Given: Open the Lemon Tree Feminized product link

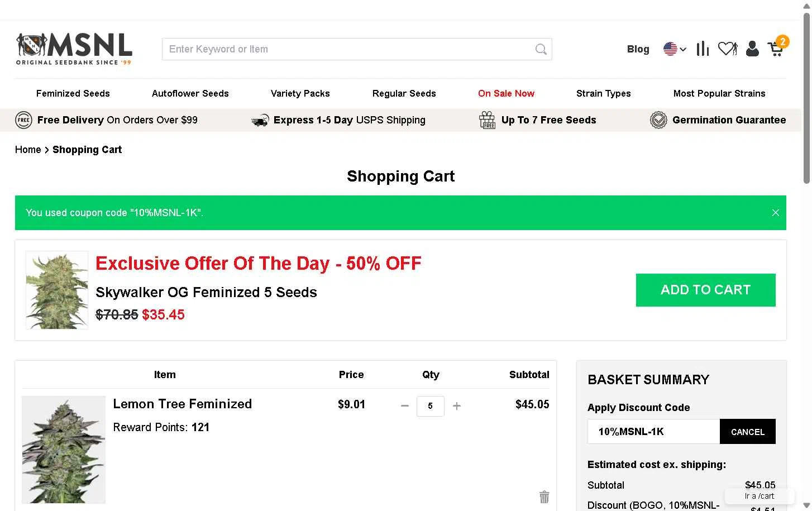Looking at the screenshot, I should [x=182, y=404].
